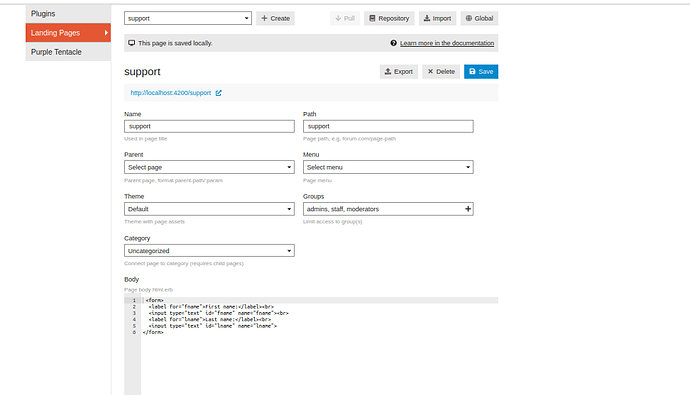690x395 pixels.
Task: Open the Repository settings button
Action: pyautogui.click(x=389, y=18)
